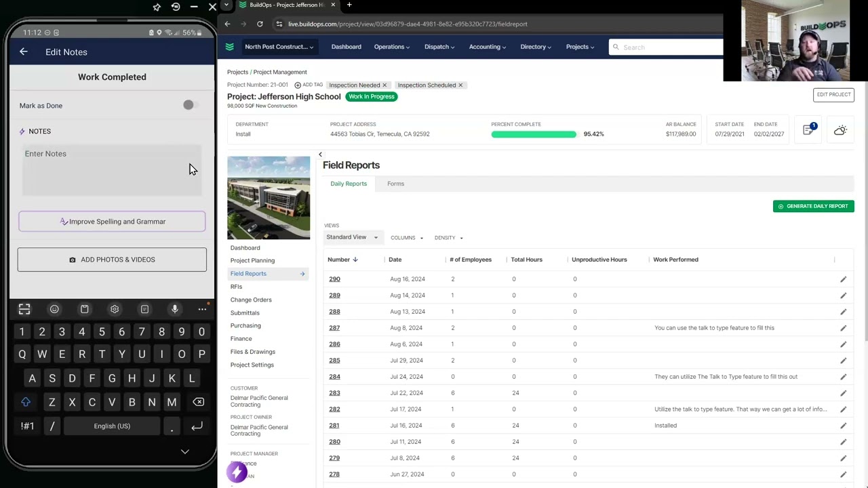Tap the shift key on phone keyboard

click(26, 402)
